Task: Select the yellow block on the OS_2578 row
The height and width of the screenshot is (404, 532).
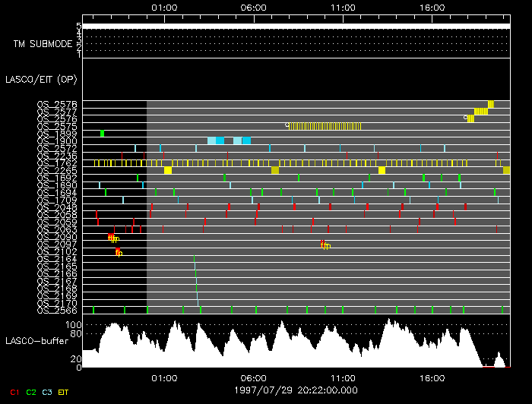Action: 491,104
